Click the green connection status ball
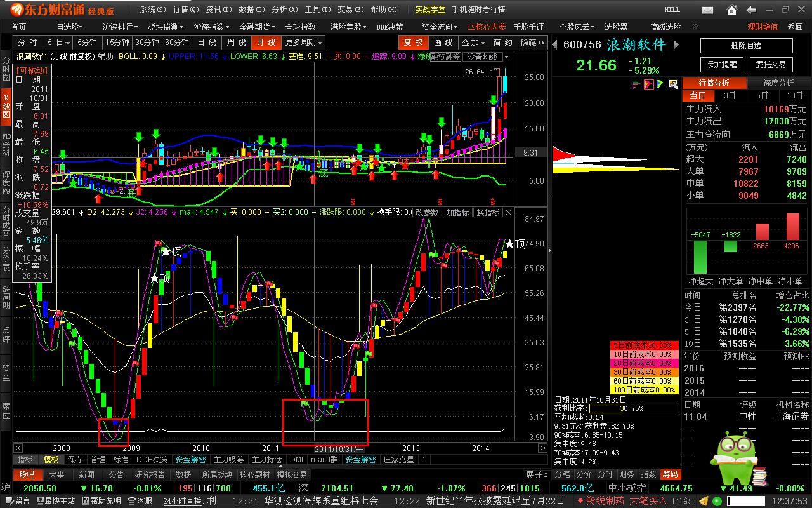This screenshot has width=812, height=508. [x=717, y=501]
